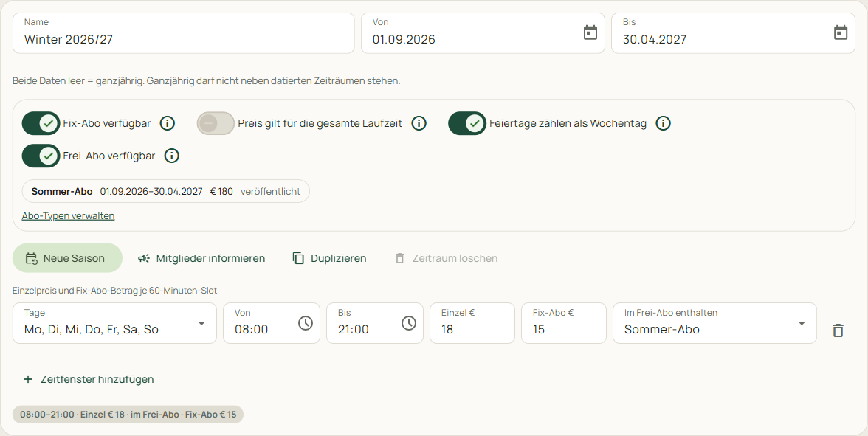Viewport: 868px width, 436px height.
Task: Select the Sommer-Abo subscription chip
Action: (x=165, y=192)
